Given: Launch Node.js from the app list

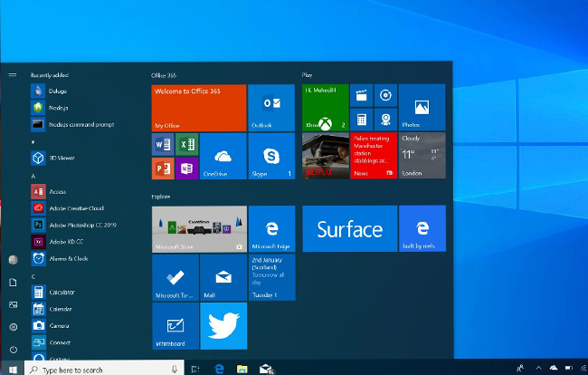Looking at the screenshot, I should pyautogui.click(x=50, y=108).
